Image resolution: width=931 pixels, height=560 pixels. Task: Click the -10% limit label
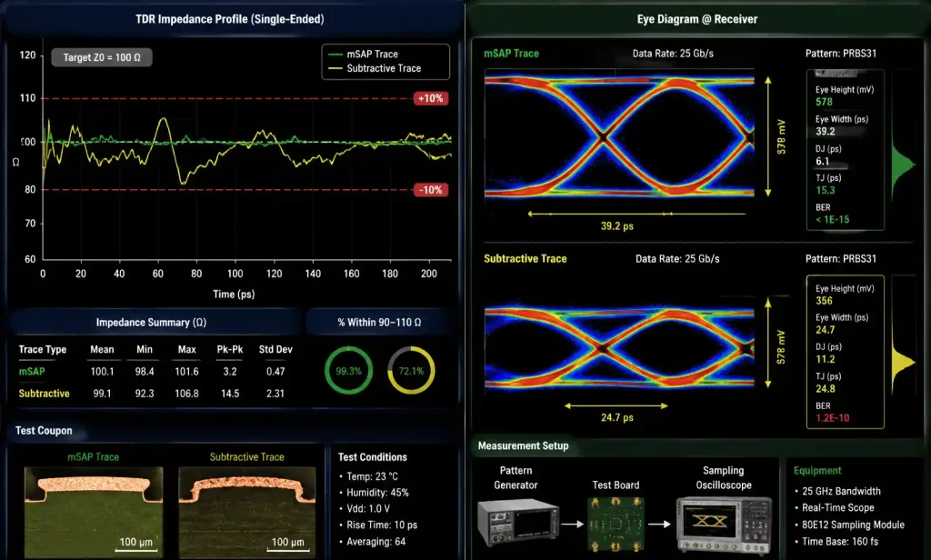pos(430,190)
